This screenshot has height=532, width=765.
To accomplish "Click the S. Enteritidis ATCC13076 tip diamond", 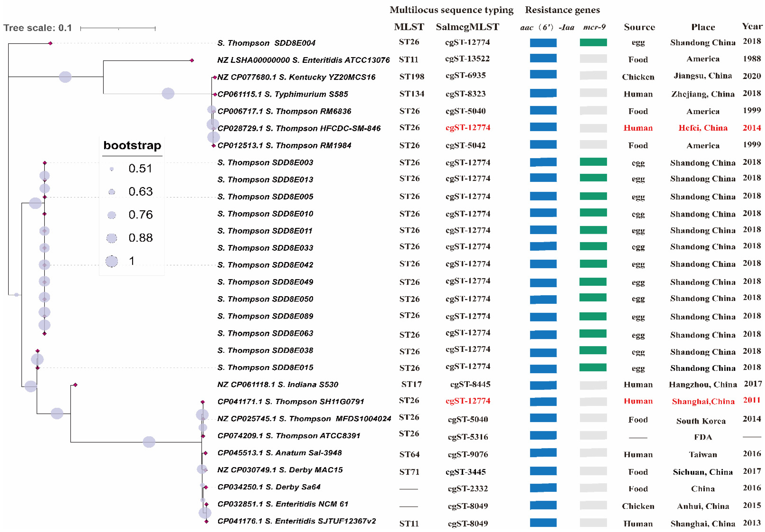I will 192,60.
